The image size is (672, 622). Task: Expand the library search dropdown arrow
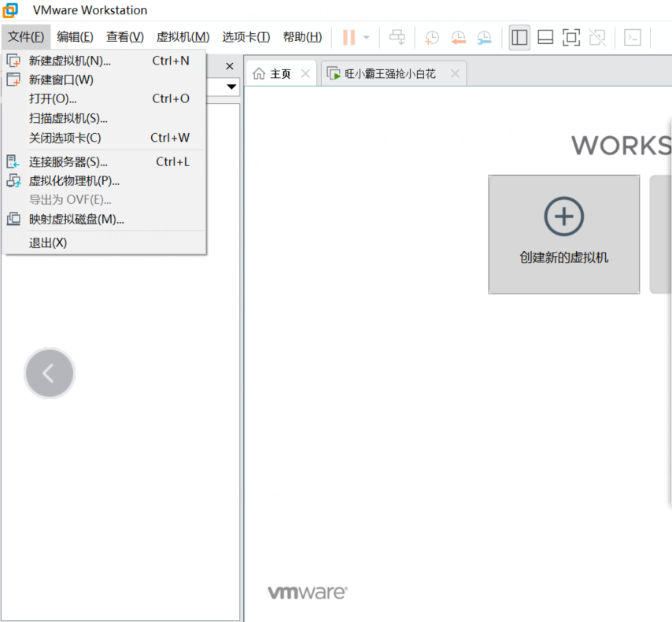point(232,87)
